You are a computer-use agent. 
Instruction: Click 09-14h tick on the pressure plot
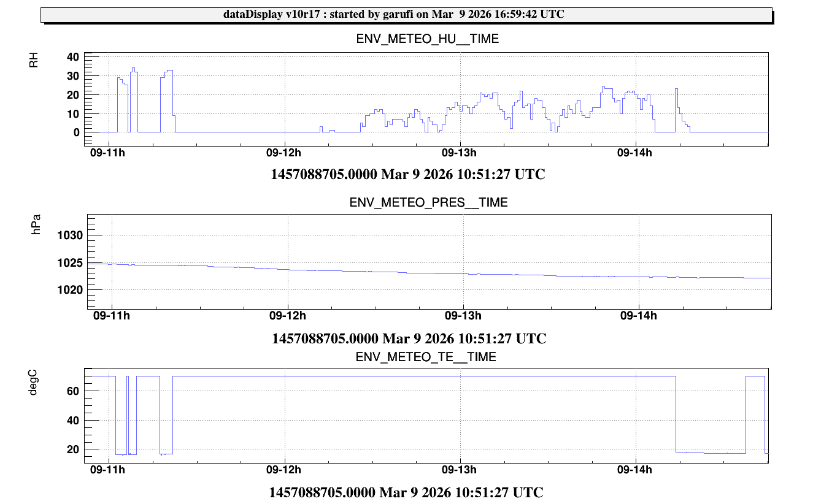639,316
